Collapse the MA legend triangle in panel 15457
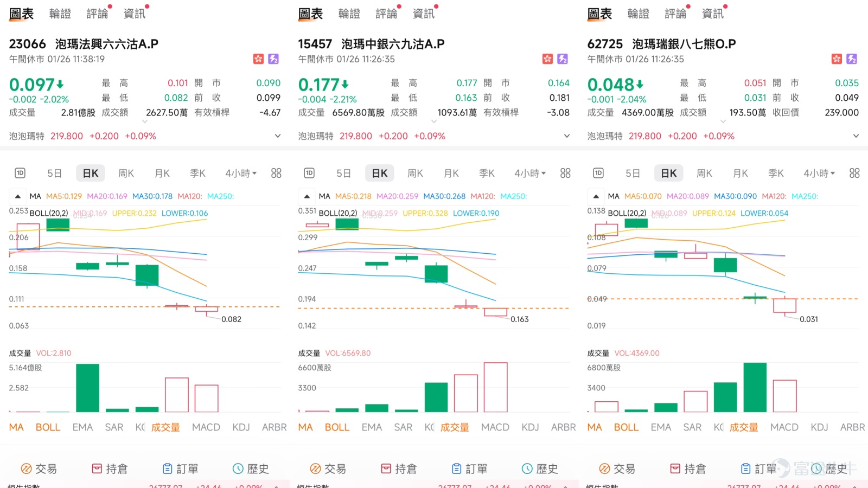 pyautogui.click(x=307, y=196)
